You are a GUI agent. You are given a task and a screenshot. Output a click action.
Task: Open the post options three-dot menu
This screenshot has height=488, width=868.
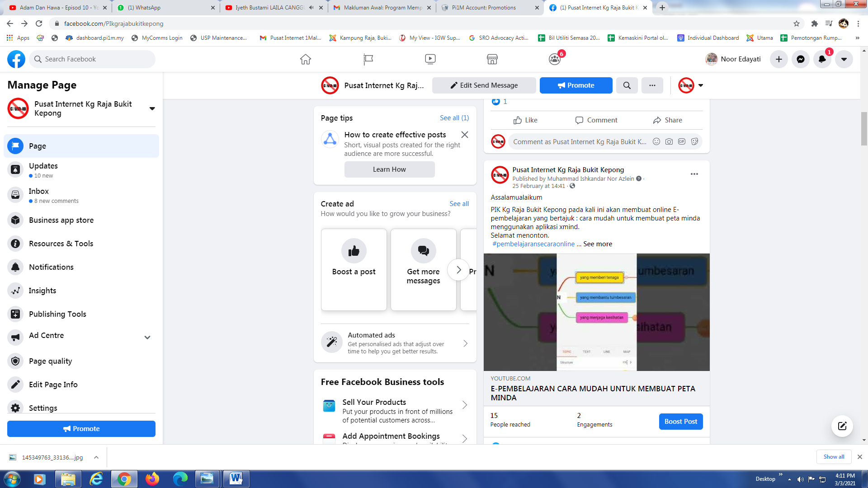[x=694, y=174]
